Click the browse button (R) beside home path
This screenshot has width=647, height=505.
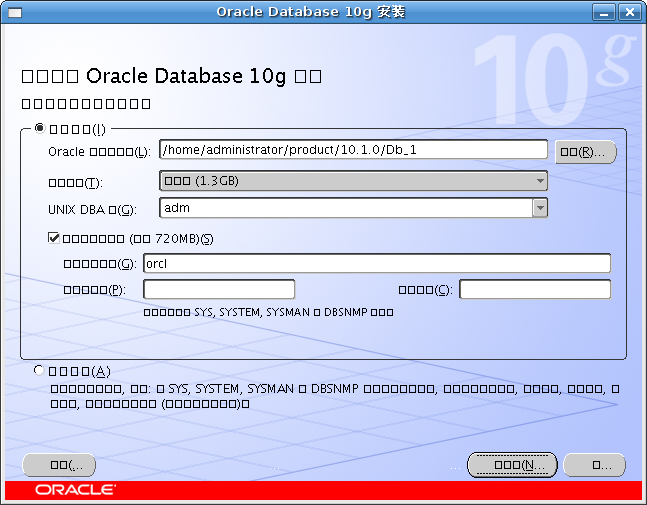[x=586, y=152]
